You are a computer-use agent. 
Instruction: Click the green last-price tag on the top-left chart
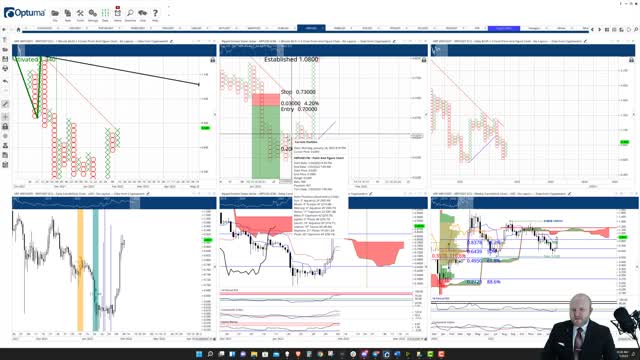[x=205, y=128]
